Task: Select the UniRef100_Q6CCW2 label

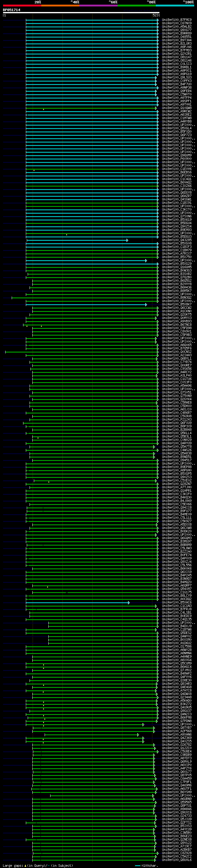Action: pyautogui.click(x=177, y=308)
